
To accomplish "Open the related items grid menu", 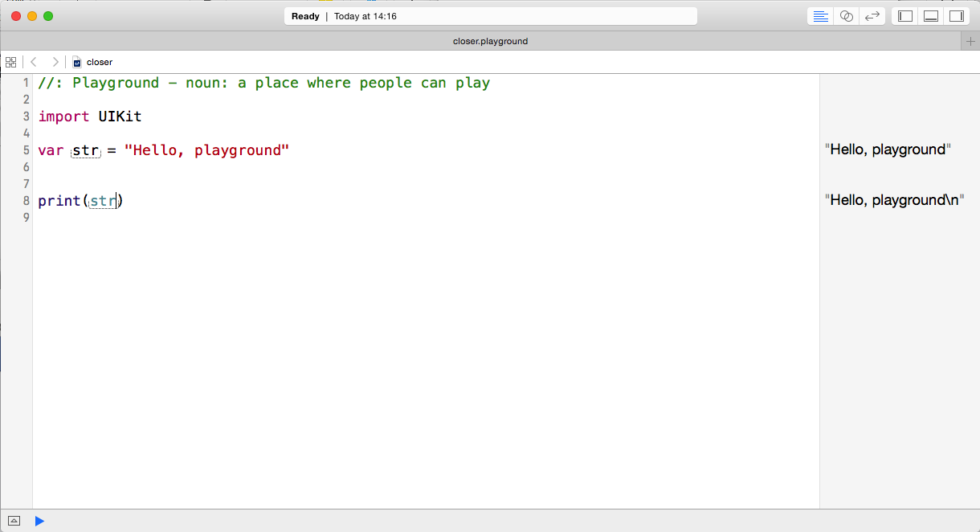I will tap(11, 62).
